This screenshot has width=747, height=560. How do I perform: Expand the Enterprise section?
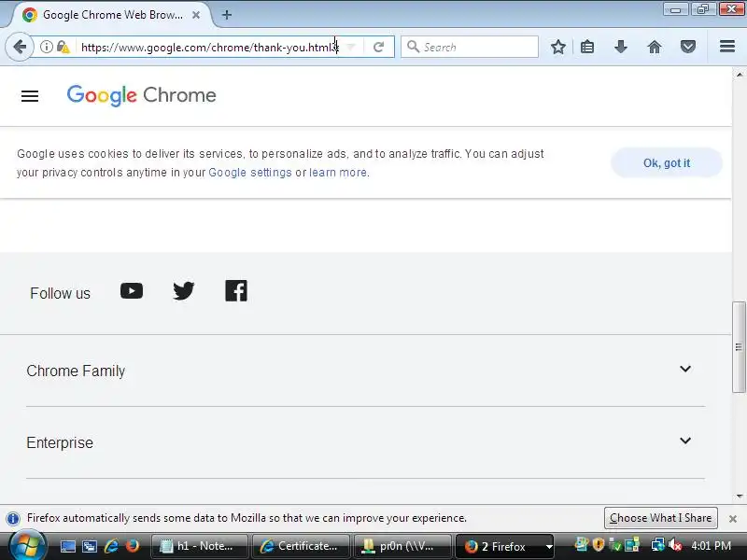(x=365, y=442)
